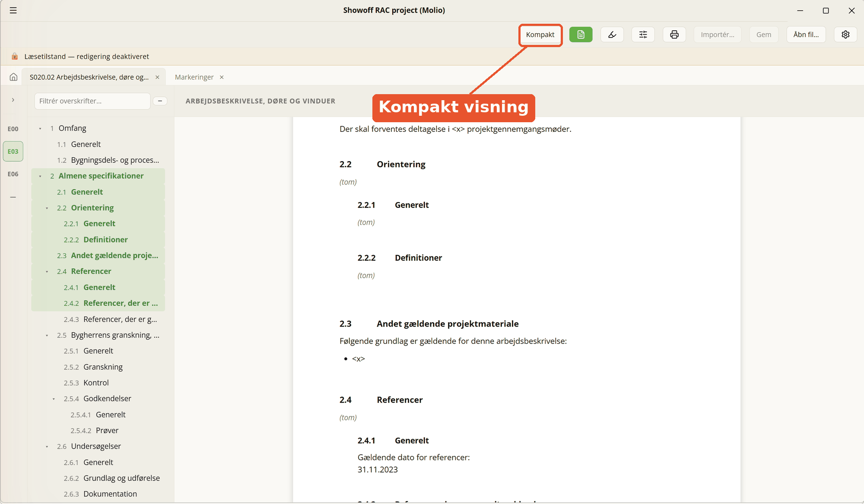Viewport: 864px width, 504px height.
Task: Switch to the Markeringer tab
Action: [194, 77]
